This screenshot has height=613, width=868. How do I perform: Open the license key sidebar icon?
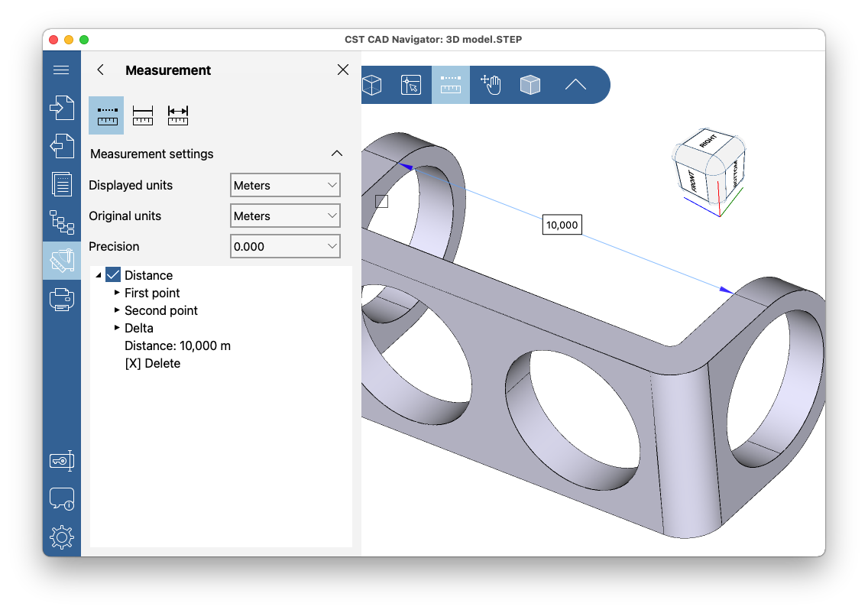click(x=62, y=460)
